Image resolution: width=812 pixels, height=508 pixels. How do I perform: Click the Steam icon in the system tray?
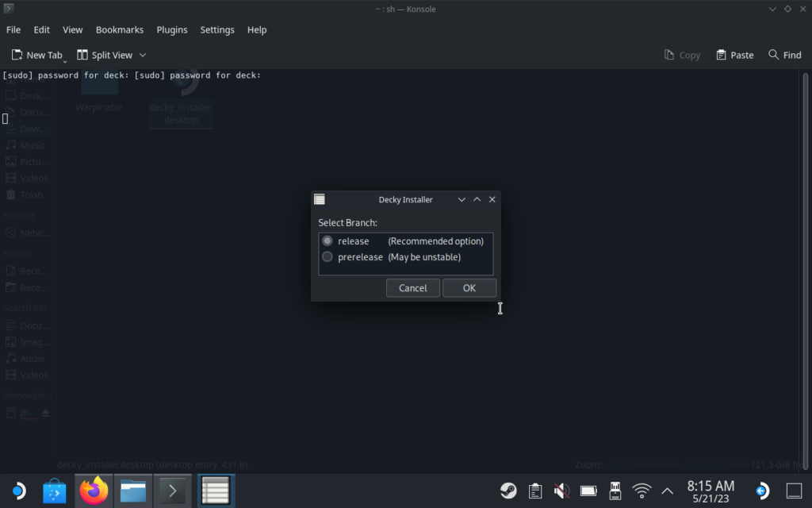click(508, 491)
